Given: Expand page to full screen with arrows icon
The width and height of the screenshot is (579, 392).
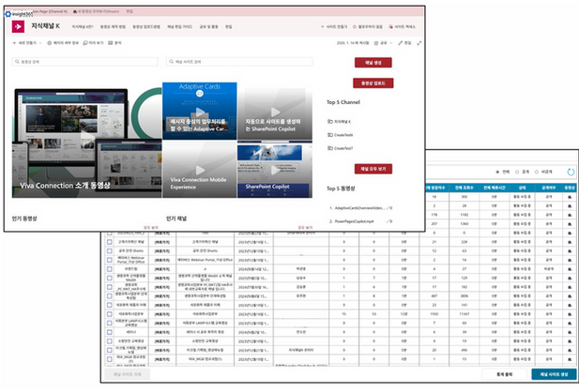Looking at the screenshot, I should click(419, 43).
